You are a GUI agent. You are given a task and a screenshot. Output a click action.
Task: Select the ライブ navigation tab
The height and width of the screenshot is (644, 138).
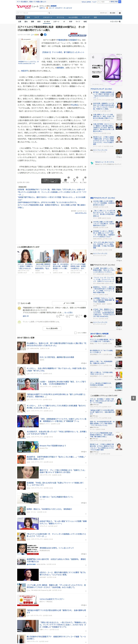[x=37, y=17]
